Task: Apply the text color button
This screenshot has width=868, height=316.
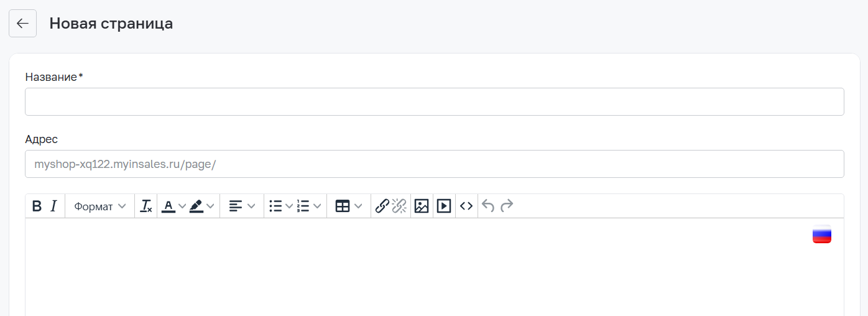Action: tap(168, 206)
